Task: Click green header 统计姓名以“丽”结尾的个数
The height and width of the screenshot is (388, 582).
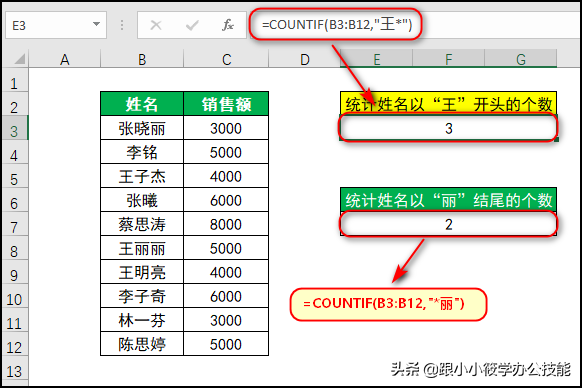Action: click(448, 200)
